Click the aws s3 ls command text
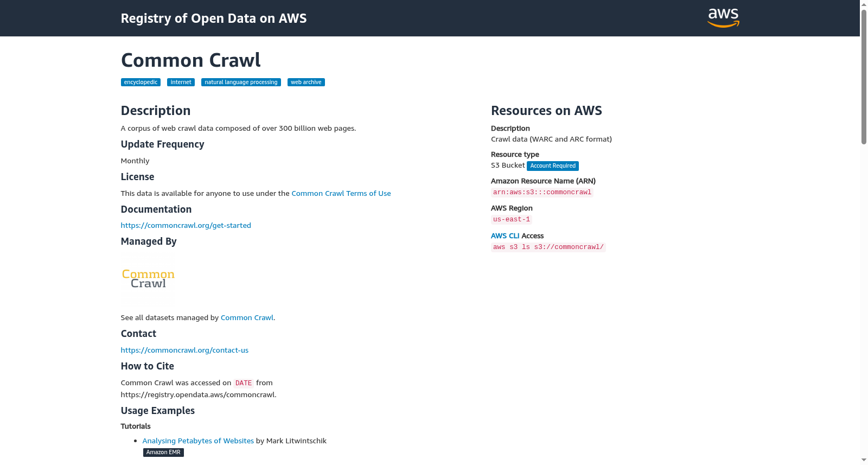 click(x=548, y=247)
